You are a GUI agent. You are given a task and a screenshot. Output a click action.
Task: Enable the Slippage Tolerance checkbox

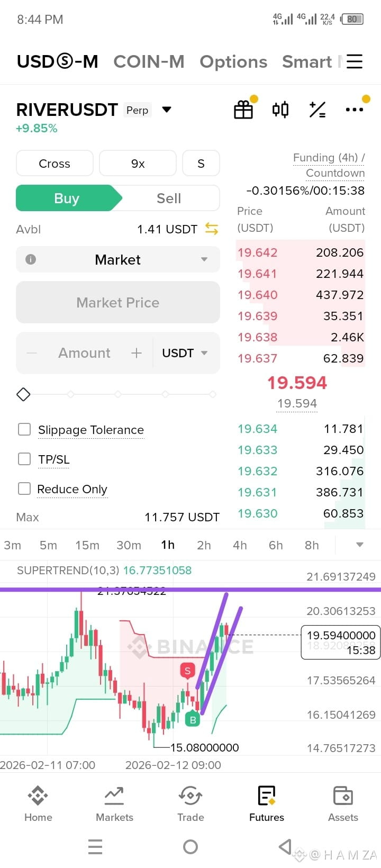[24, 429]
